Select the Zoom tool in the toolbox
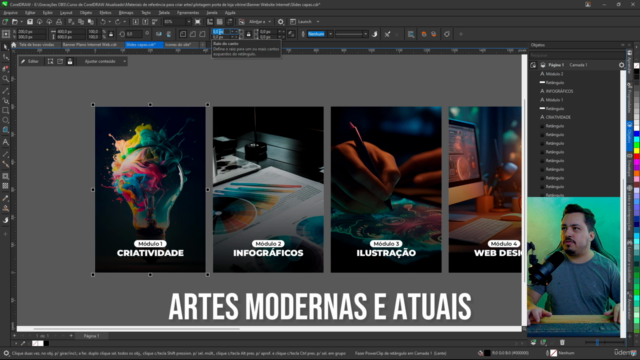 [5, 79]
